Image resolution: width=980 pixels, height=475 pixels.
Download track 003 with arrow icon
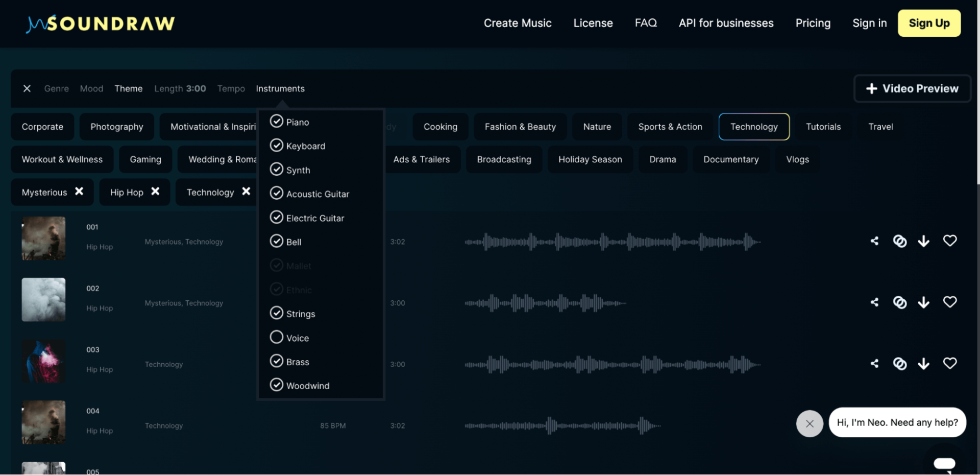coord(923,364)
